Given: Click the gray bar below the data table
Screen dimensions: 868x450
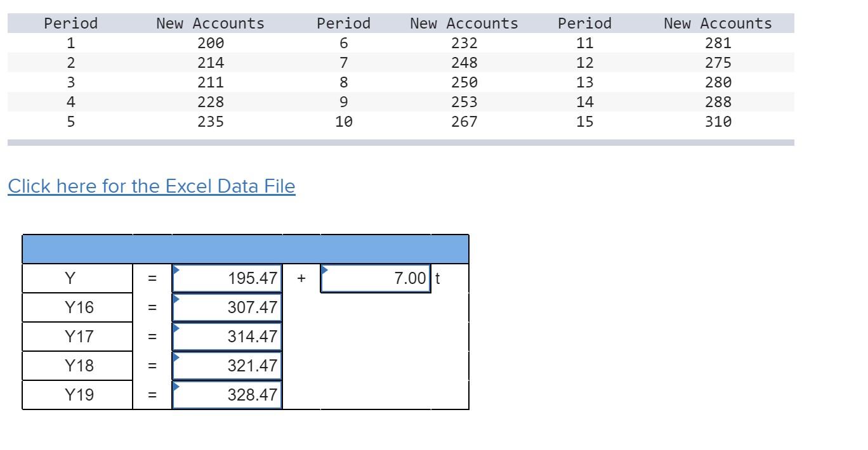Looking at the screenshot, I should [x=401, y=143].
